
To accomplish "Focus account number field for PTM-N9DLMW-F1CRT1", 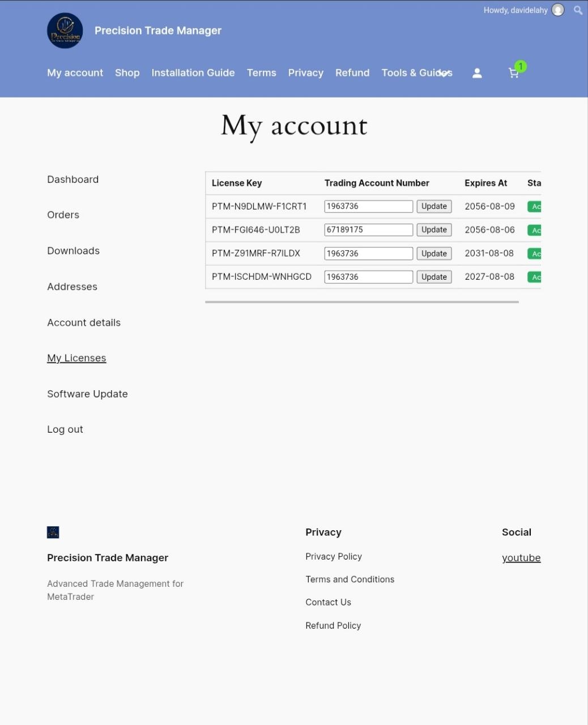I will tap(369, 206).
